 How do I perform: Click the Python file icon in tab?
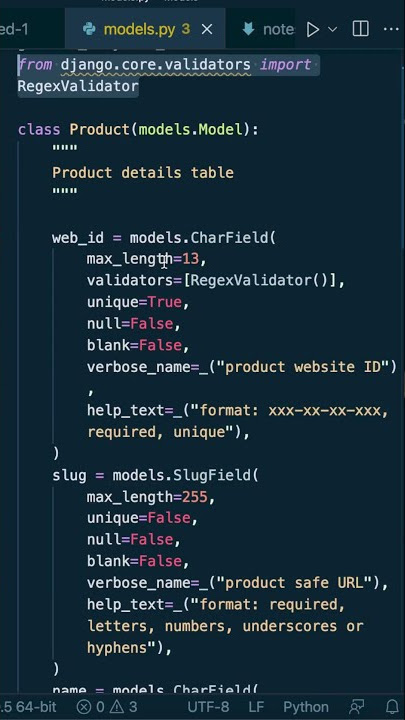[x=89, y=30]
